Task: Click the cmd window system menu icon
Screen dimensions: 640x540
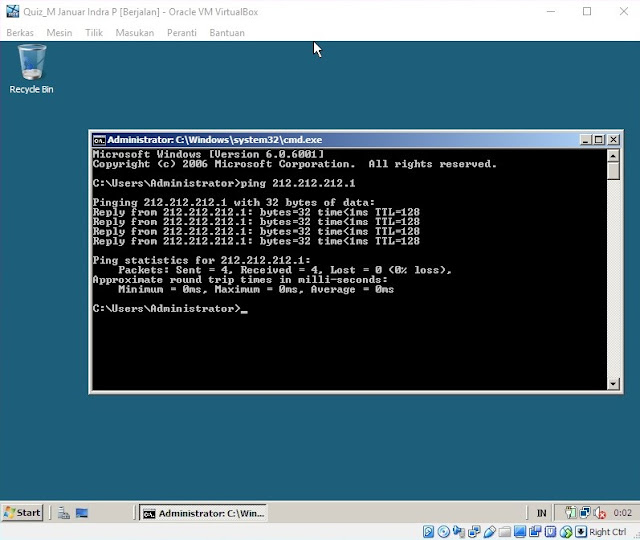Action: (x=99, y=140)
